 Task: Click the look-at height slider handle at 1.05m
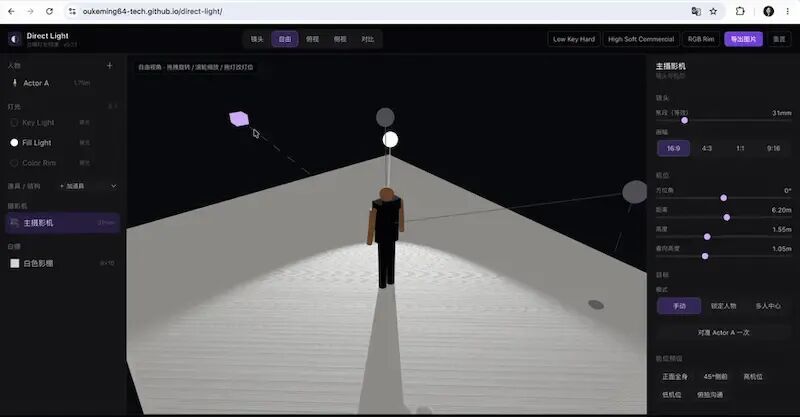coord(705,256)
